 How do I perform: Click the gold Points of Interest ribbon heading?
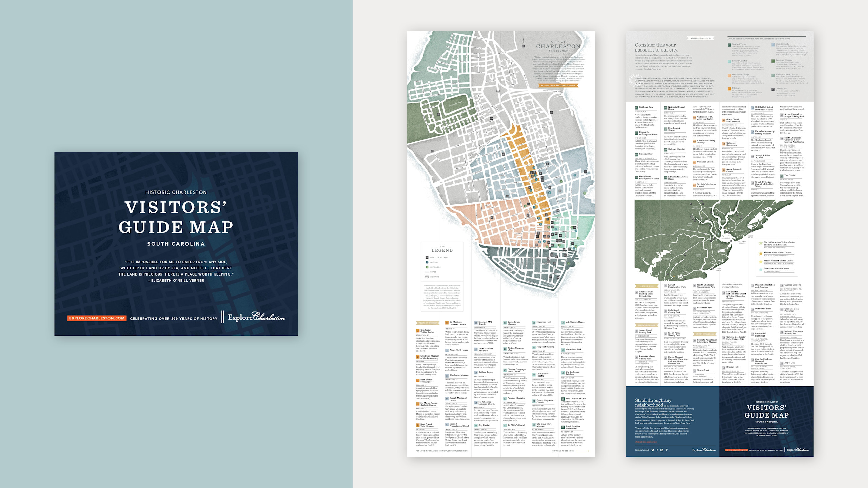point(428,323)
